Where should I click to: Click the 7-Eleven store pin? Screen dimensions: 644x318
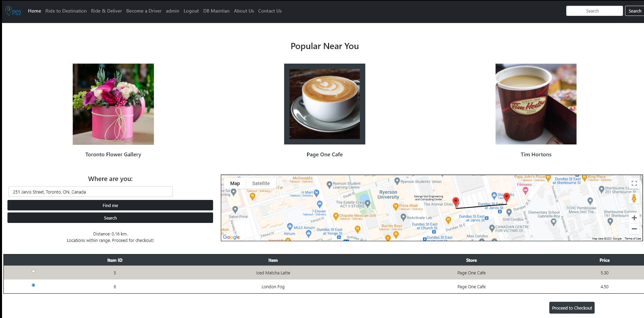(320, 204)
